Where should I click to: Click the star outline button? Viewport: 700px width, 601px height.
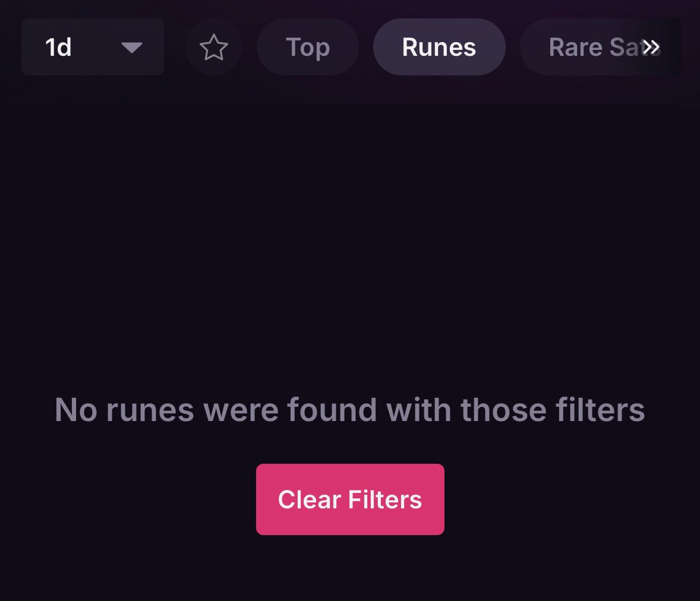coord(214,48)
